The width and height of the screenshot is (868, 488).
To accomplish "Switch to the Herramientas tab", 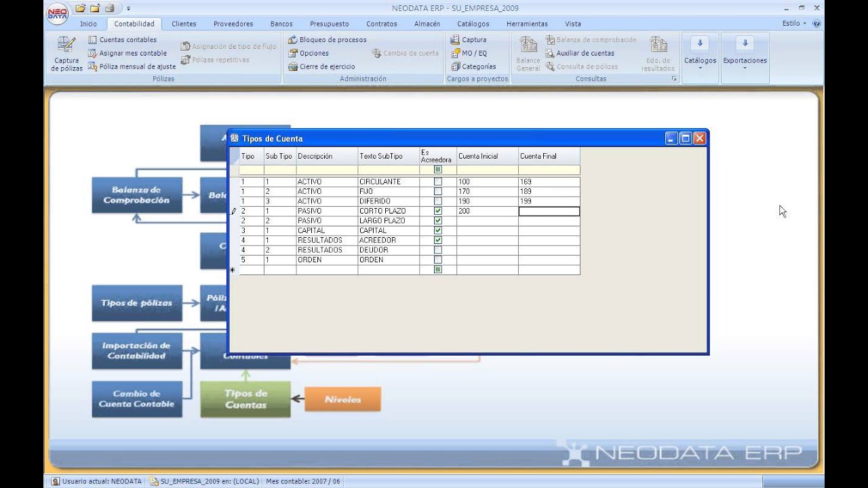I will (x=527, y=24).
